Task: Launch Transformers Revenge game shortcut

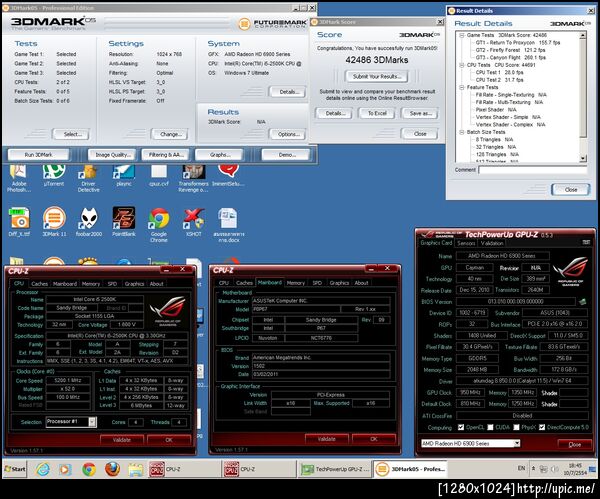Action: [x=193, y=178]
